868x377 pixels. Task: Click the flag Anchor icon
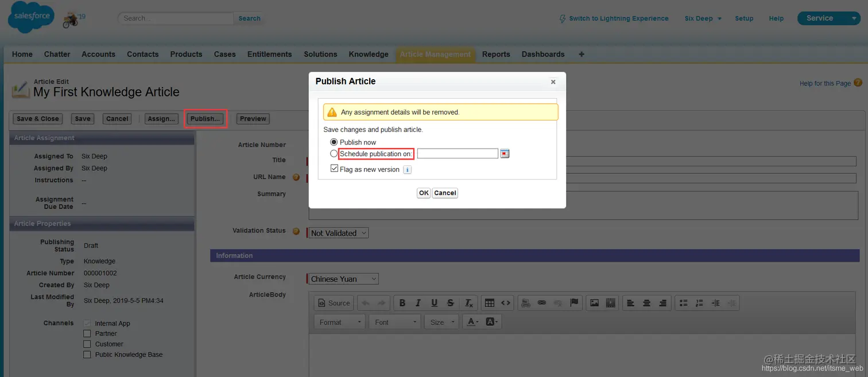(x=573, y=303)
